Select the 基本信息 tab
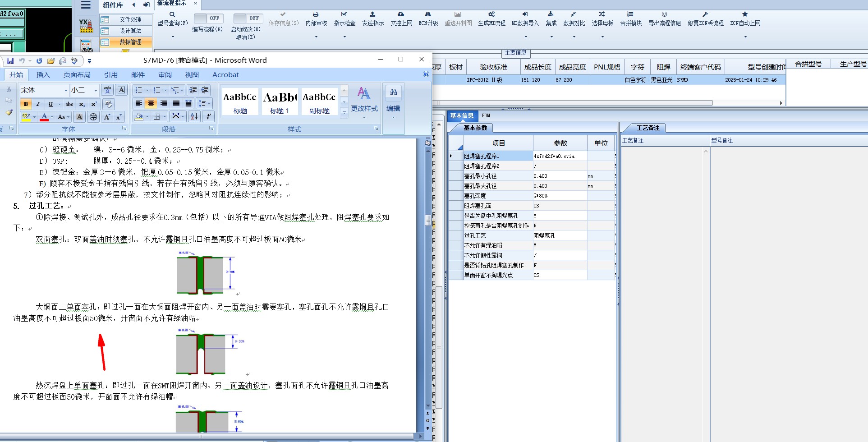The width and height of the screenshot is (868, 442). pyautogui.click(x=462, y=115)
